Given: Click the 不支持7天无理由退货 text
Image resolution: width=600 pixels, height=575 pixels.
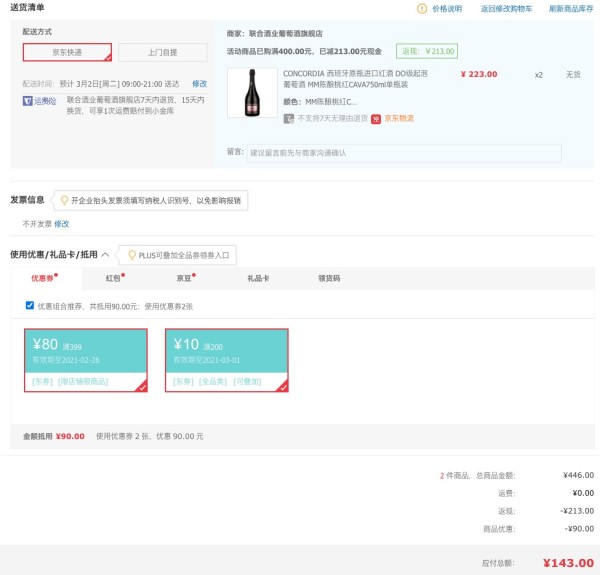Looking at the screenshot, I should pos(333,118).
